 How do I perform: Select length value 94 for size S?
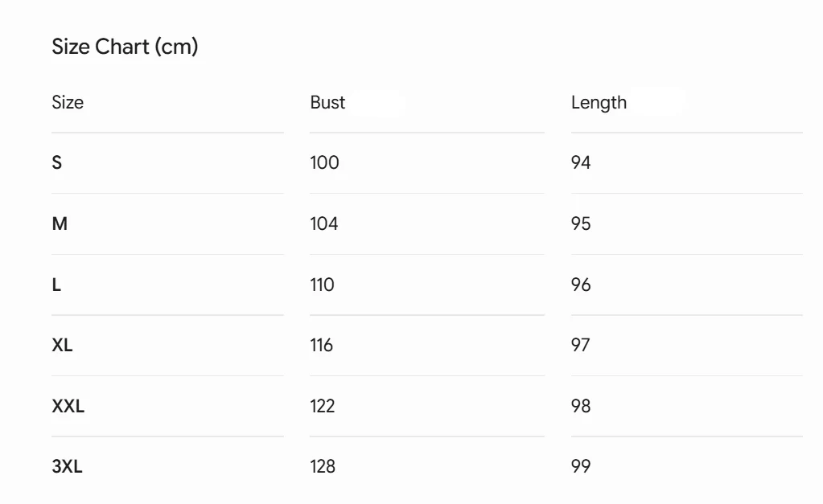tap(581, 162)
